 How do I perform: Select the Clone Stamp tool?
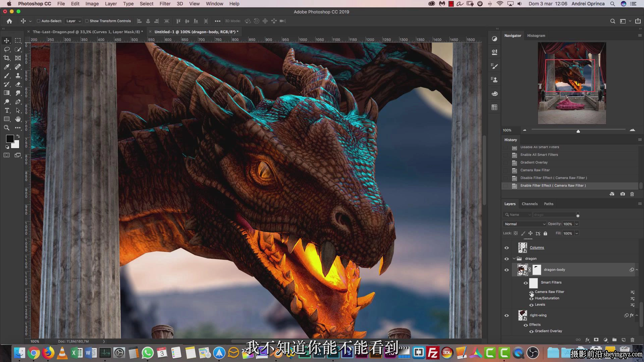18,75
